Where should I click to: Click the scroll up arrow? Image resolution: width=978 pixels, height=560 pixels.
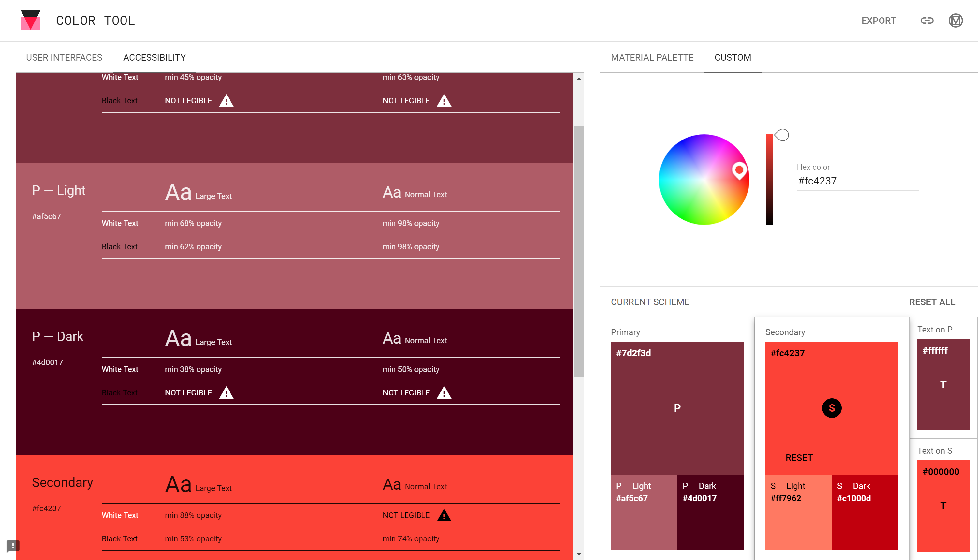point(578,79)
